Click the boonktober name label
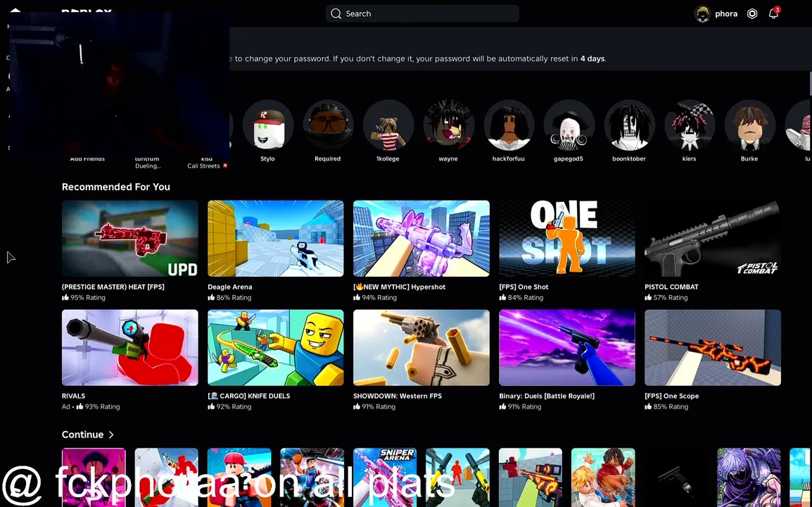This screenshot has height=507, width=812. [x=628, y=158]
